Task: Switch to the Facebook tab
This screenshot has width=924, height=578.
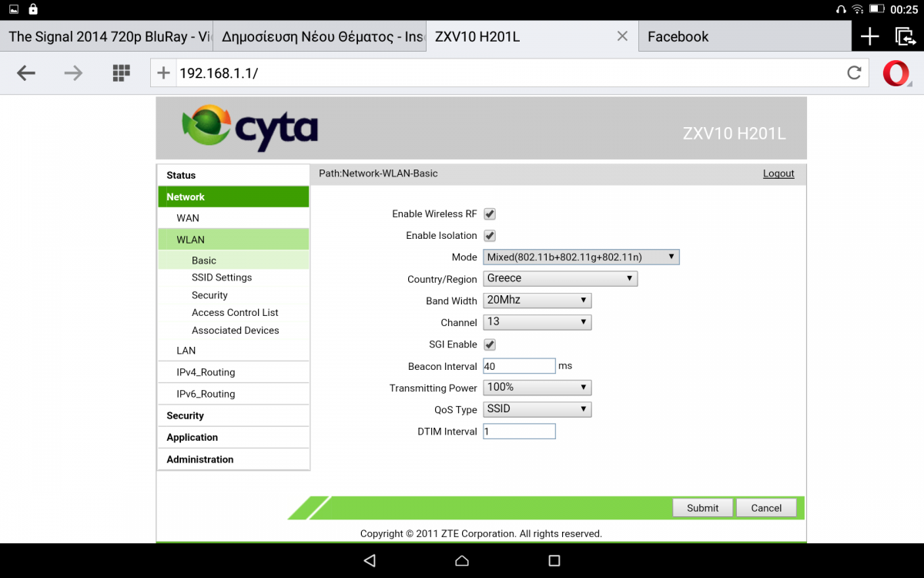Action: click(x=745, y=36)
